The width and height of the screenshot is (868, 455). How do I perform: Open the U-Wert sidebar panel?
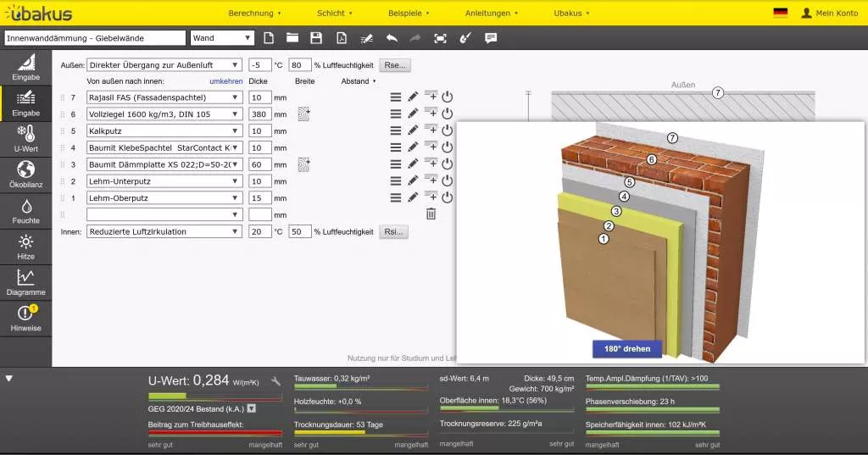click(25, 137)
